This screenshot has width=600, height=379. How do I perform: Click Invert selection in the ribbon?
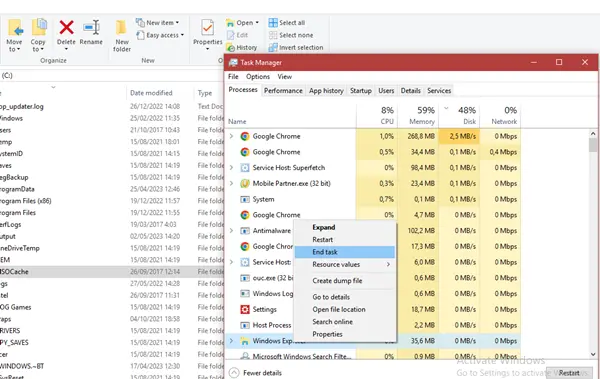click(x=296, y=47)
